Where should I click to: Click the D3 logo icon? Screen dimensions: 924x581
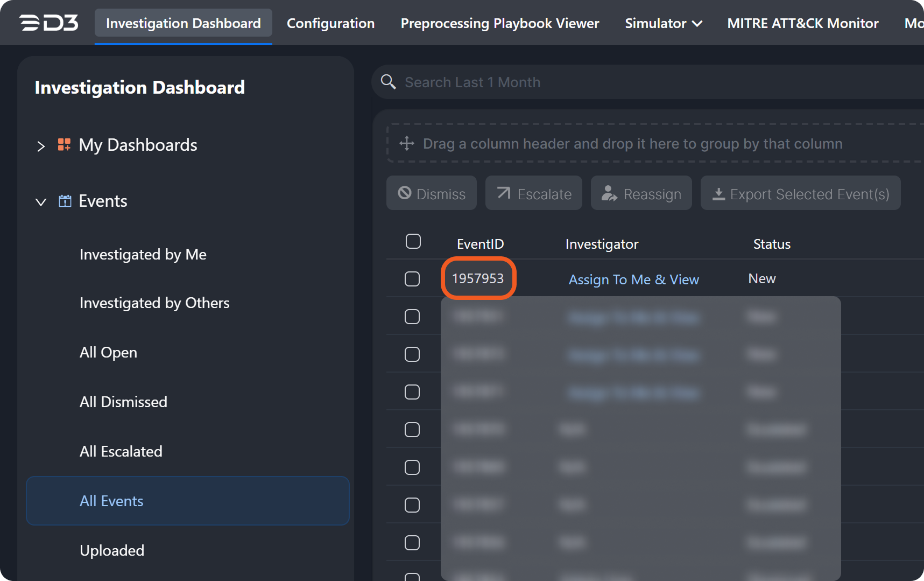pos(49,23)
